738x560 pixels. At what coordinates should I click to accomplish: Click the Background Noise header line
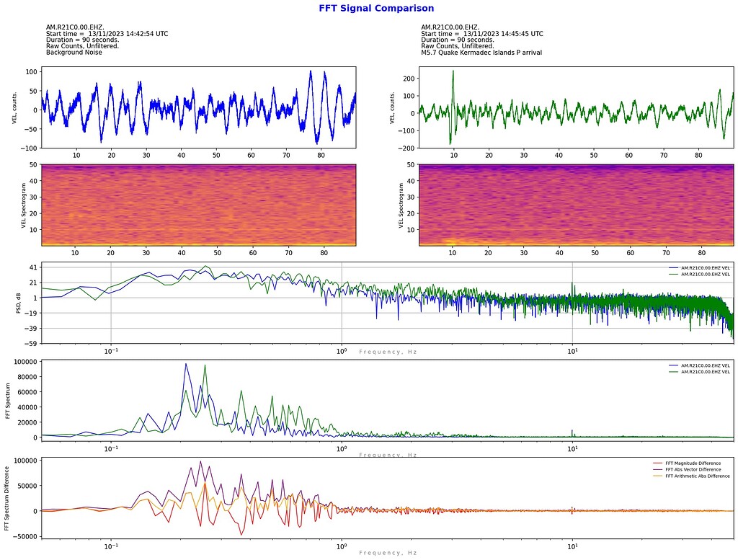point(74,53)
